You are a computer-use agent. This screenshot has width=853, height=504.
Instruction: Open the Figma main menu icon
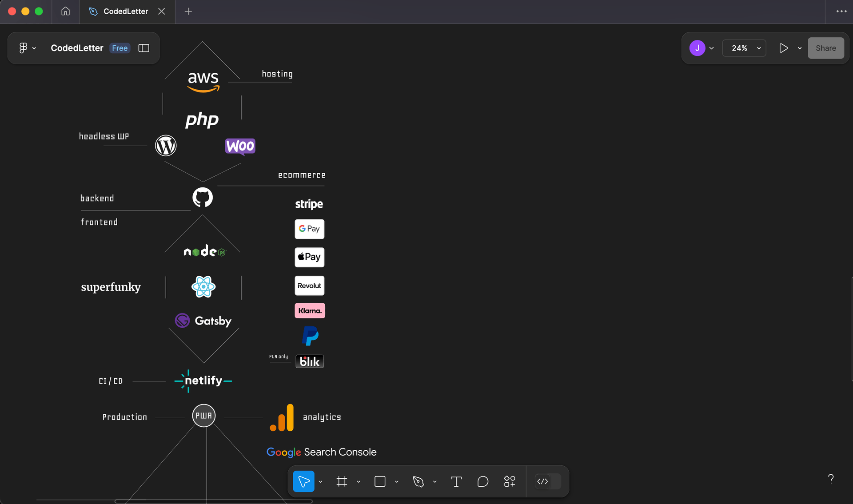point(23,48)
